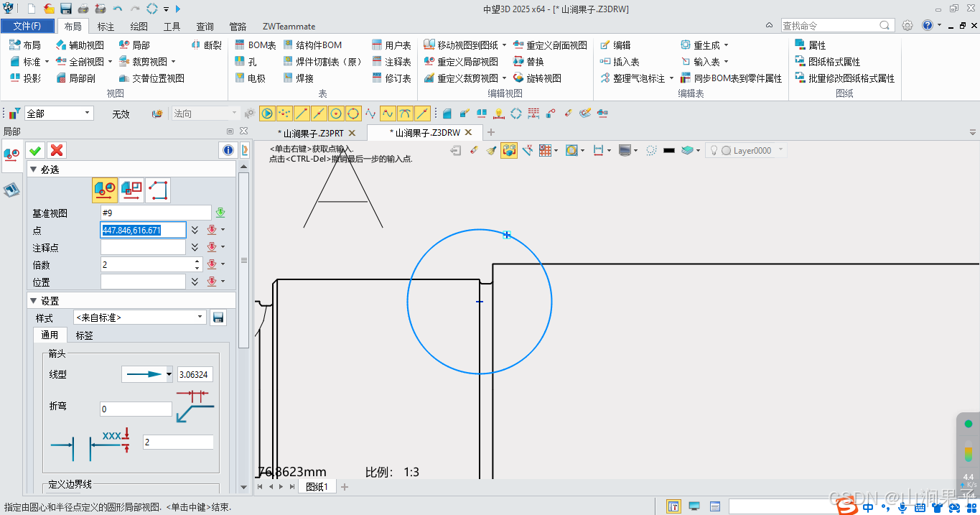Click the undo arrow in quick access
Viewport: 980px width, 515px height.
click(118, 9)
